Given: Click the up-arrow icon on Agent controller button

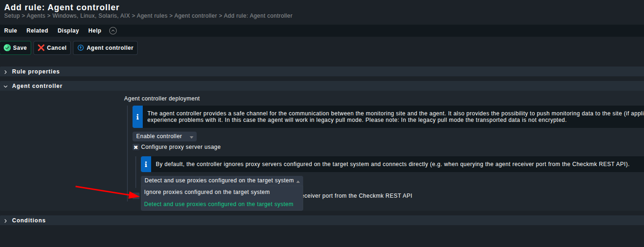Looking at the screenshot, I should point(80,48).
